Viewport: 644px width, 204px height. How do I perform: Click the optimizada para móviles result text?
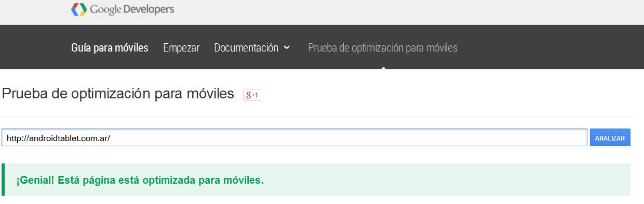click(205, 181)
